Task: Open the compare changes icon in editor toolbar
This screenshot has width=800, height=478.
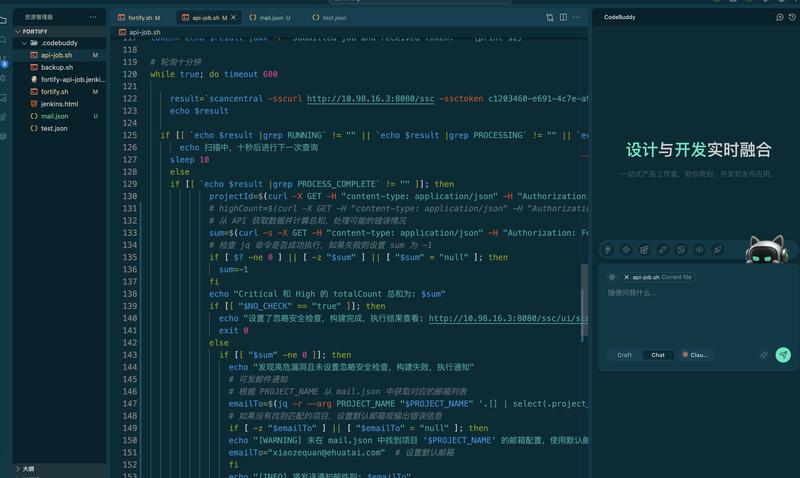Action: coord(549,17)
